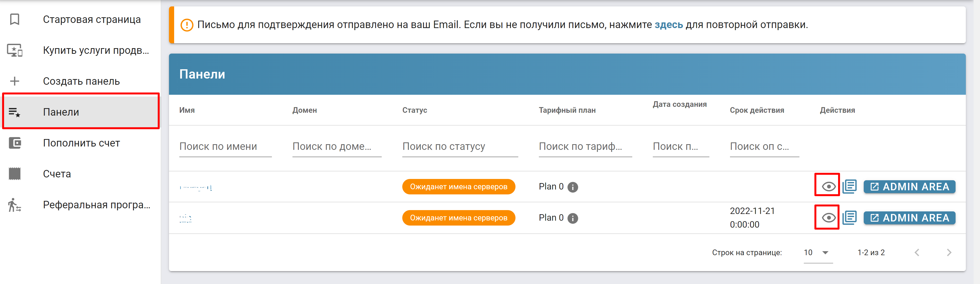
Task: Open Пополнить счет in the sidebar
Action: click(81, 143)
